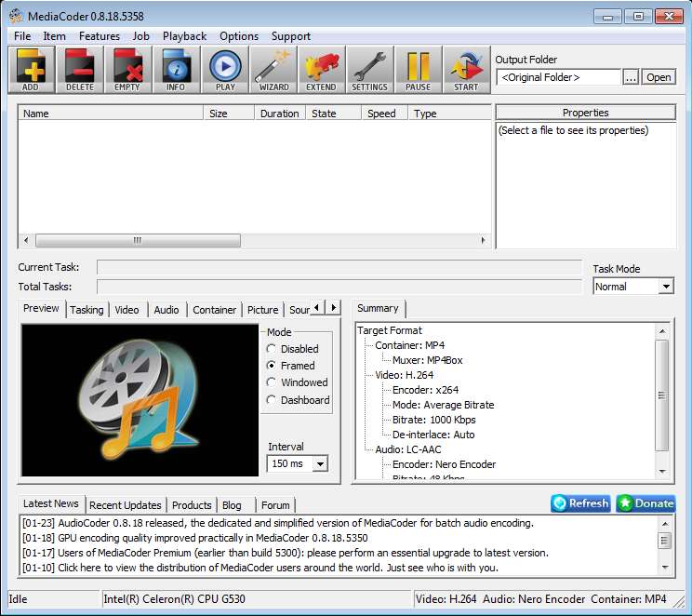Select the Dashboard mode option

[x=272, y=400]
